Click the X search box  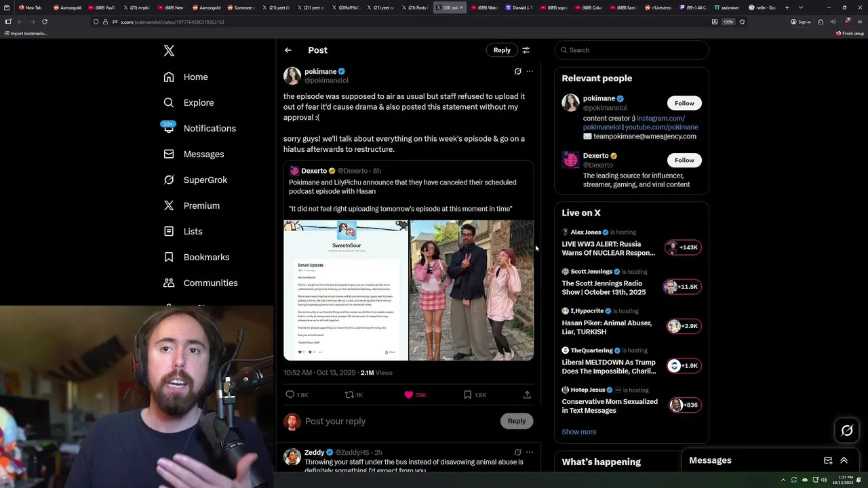(x=632, y=50)
